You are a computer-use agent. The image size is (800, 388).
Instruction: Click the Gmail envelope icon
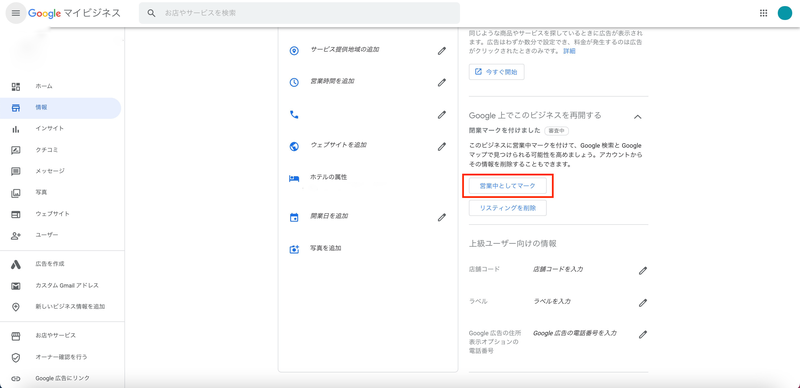click(16, 285)
